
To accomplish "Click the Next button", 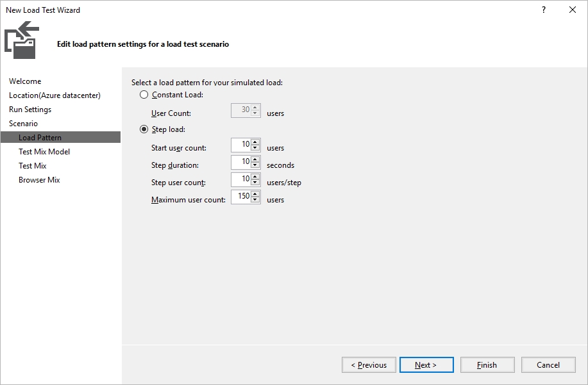I will click(426, 365).
